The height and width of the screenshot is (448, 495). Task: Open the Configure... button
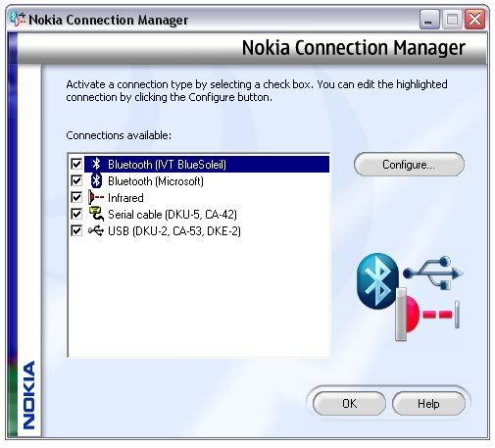tap(409, 165)
